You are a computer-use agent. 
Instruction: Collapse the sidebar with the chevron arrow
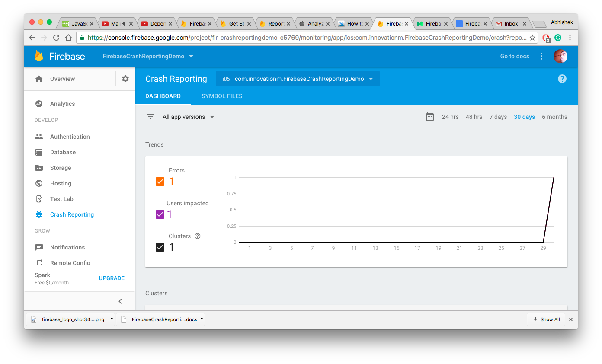point(120,301)
